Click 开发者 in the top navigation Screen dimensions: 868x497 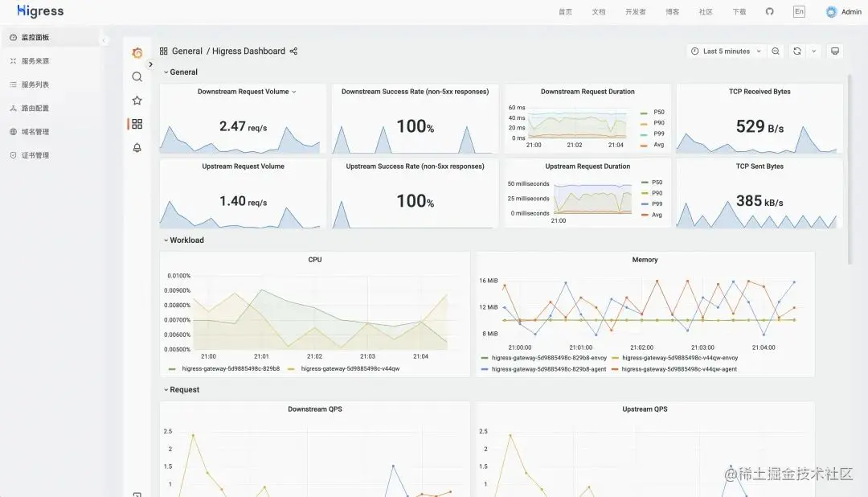pos(636,11)
